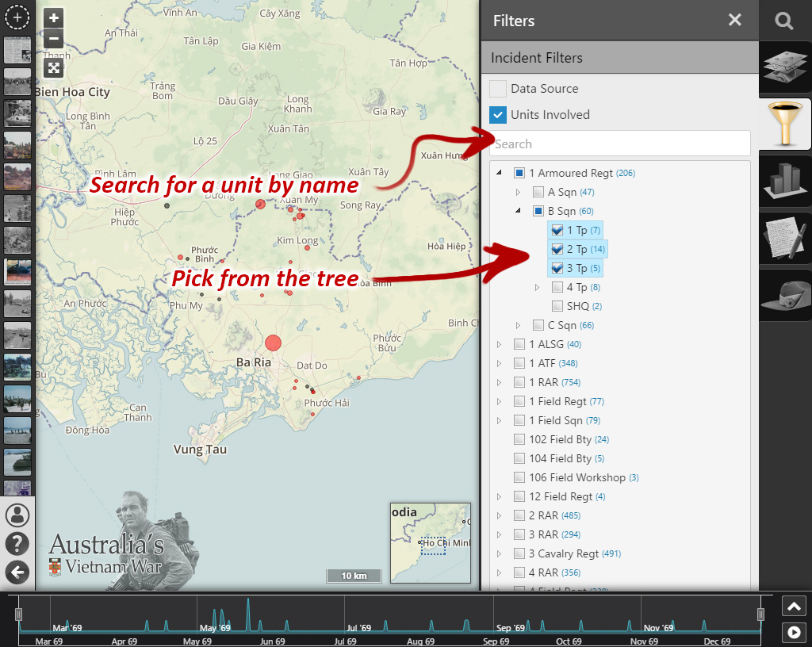Screen dimensions: 812x647
Task: Open the notes and pen icon
Action: (x=784, y=239)
